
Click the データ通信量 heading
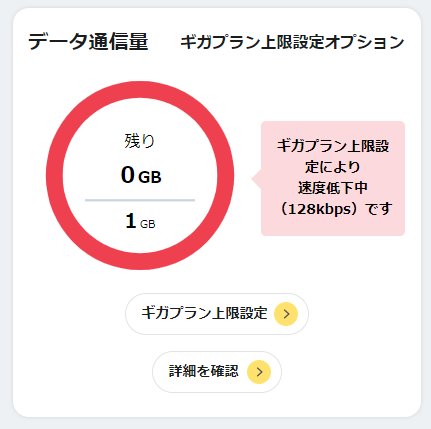[88, 42]
